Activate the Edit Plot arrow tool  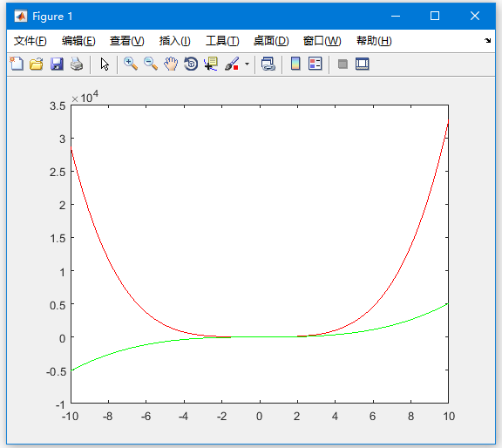(x=105, y=64)
